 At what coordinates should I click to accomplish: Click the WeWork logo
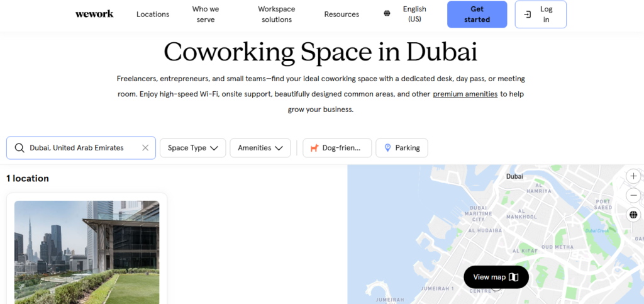[x=94, y=14]
